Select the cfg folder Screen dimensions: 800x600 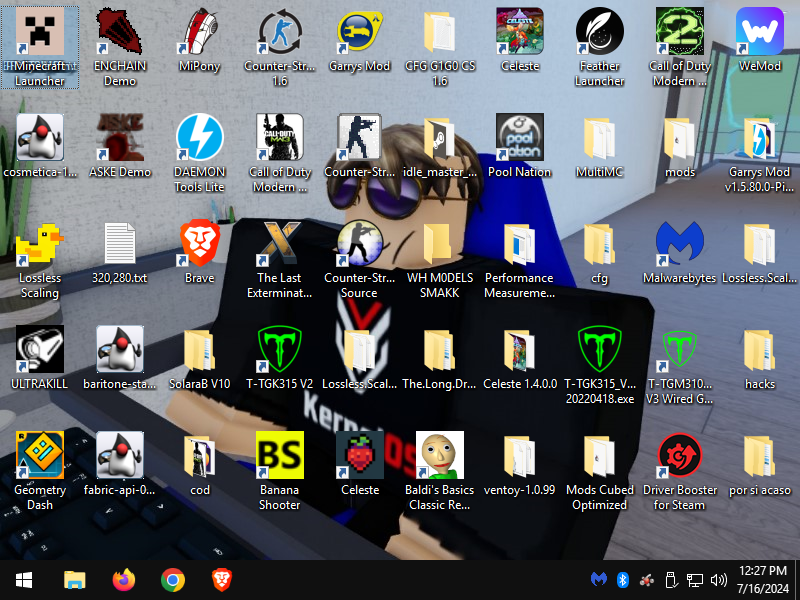599,253
